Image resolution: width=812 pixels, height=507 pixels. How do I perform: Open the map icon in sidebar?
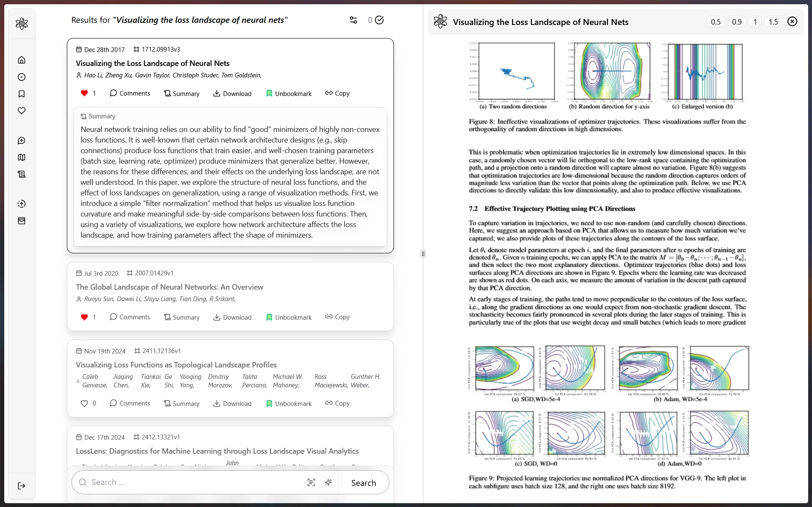coord(22,157)
